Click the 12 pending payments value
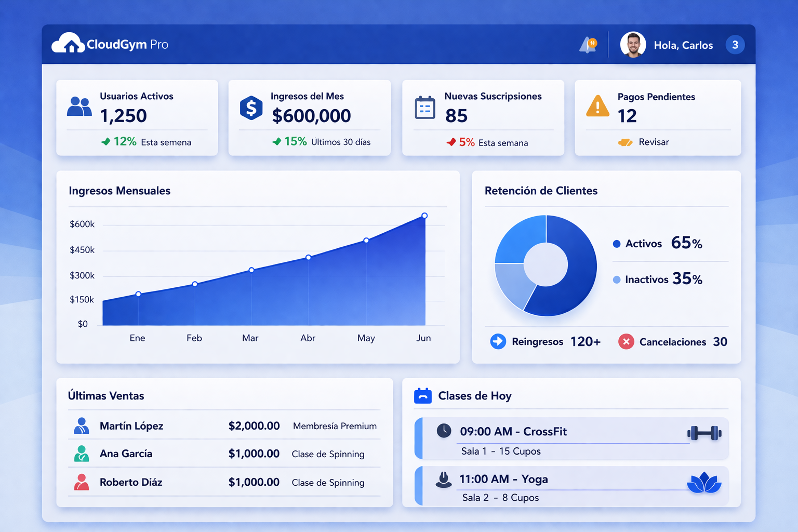The width and height of the screenshot is (798, 532). pyautogui.click(x=627, y=116)
